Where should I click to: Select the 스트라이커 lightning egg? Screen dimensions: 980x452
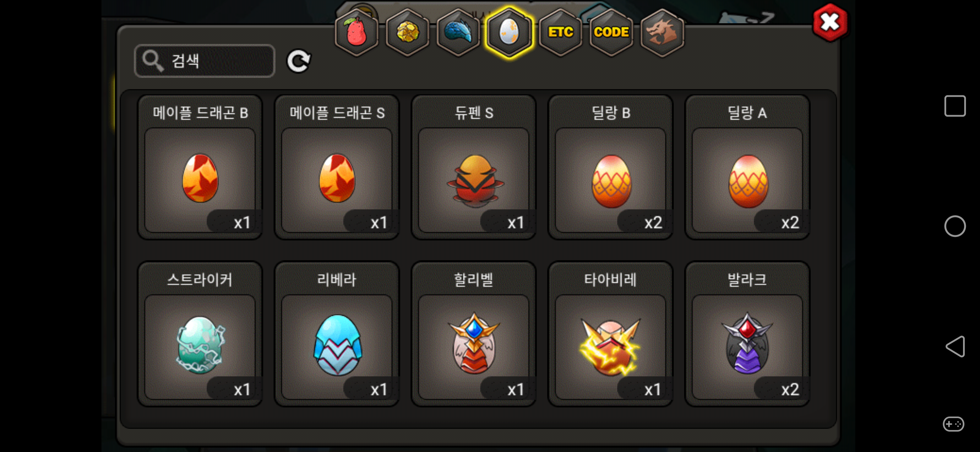200,334
